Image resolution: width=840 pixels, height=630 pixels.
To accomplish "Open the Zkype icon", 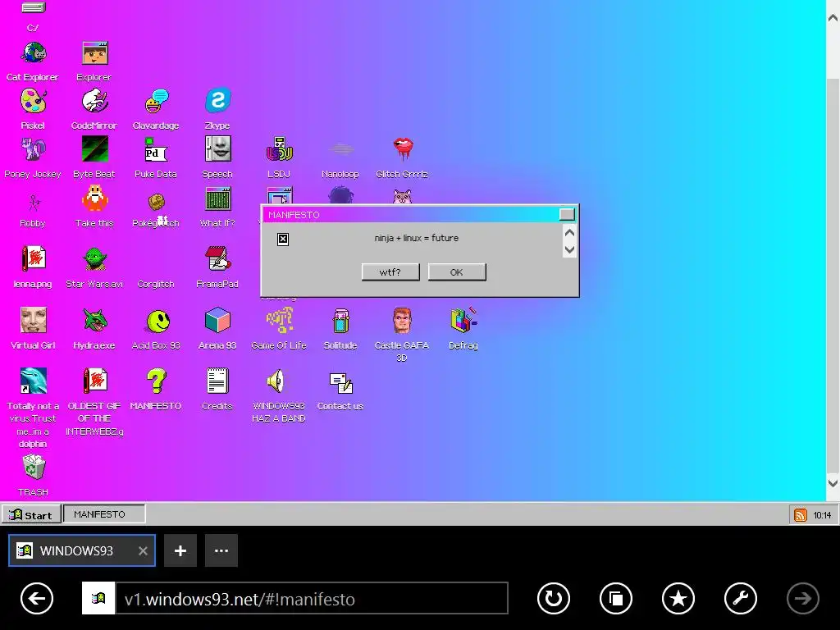I will 217,101.
